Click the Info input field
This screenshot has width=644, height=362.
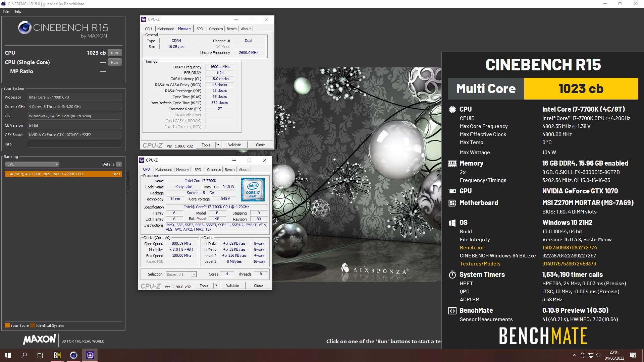(x=74, y=144)
